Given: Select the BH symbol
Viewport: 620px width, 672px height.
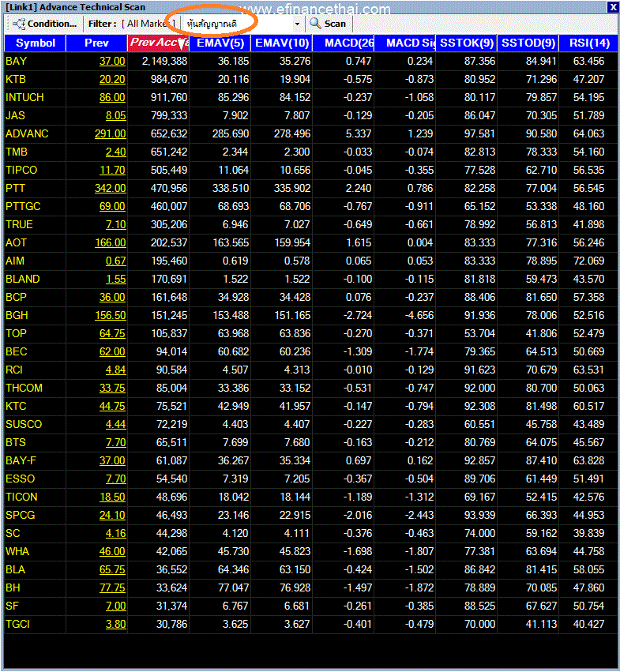Looking at the screenshot, I should coord(13,588).
